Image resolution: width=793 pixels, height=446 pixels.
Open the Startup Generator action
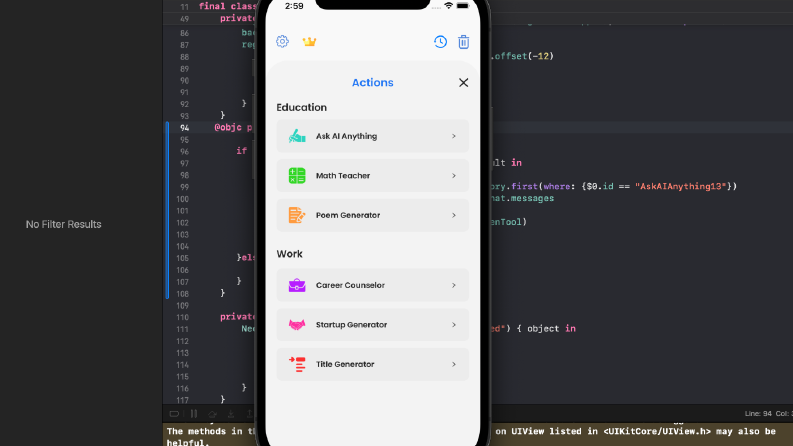pyautogui.click(x=372, y=325)
